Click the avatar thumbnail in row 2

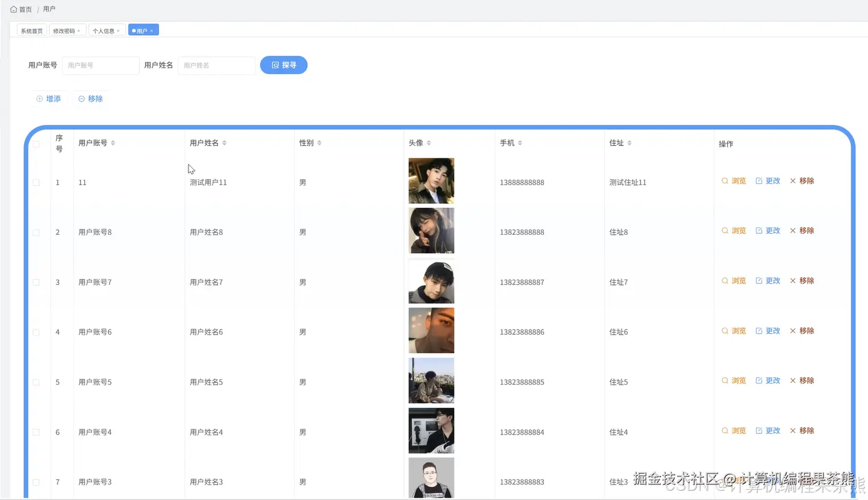pyautogui.click(x=431, y=230)
